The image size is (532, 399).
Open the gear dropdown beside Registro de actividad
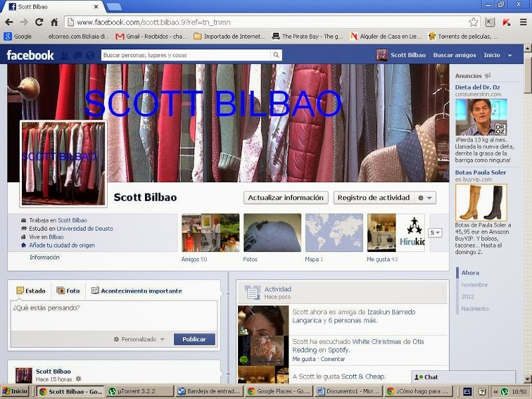click(x=425, y=198)
